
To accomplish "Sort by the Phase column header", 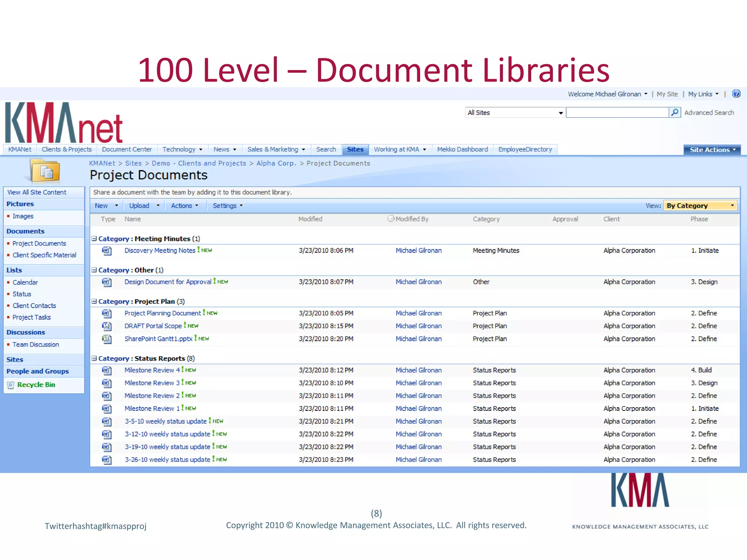I will [699, 219].
